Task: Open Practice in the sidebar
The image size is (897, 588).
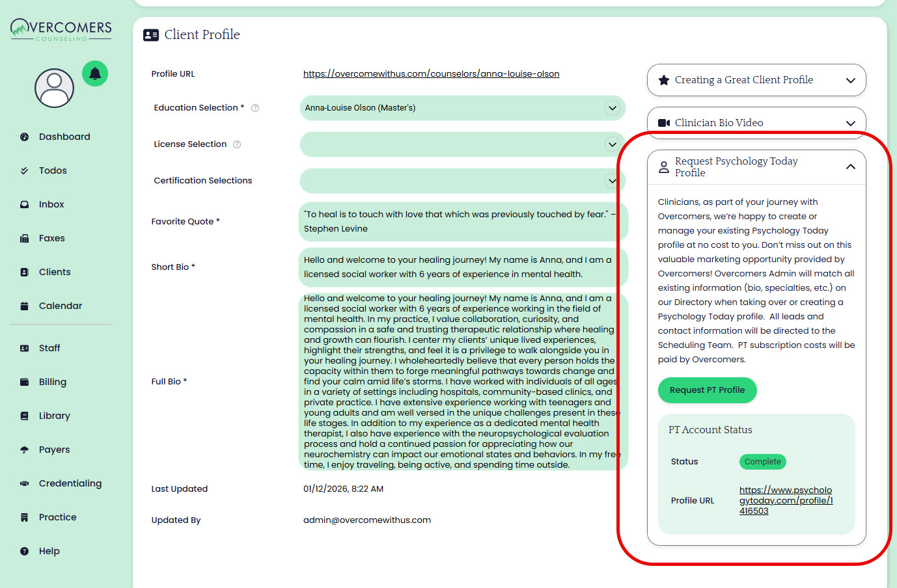Action: [58, 517]
